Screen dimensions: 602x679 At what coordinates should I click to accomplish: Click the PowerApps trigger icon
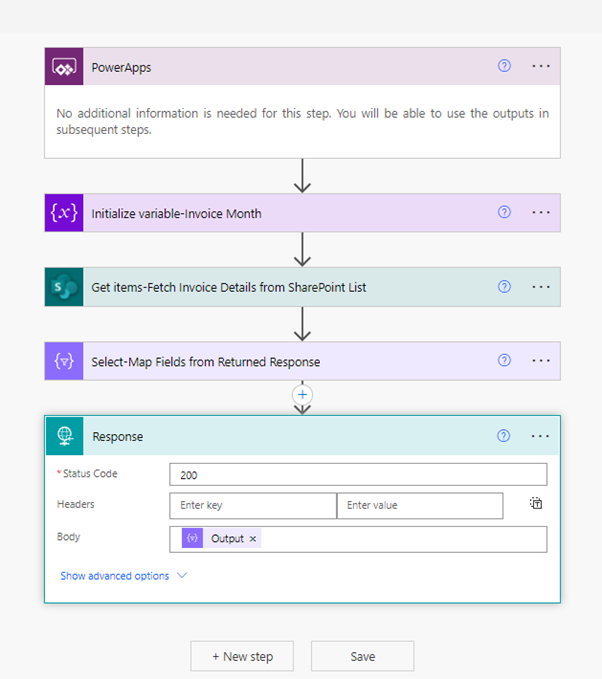tap(64, 66)
